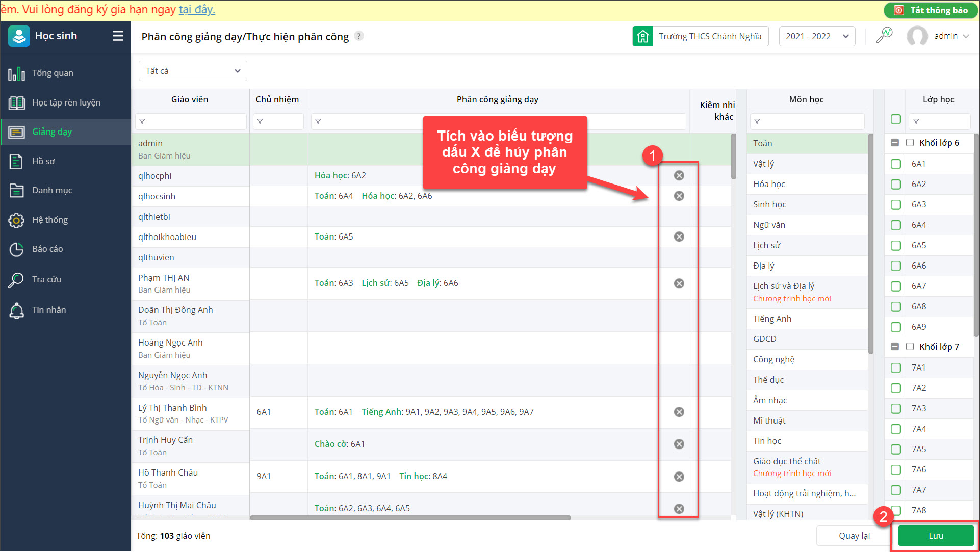Click the help question mark icon near title
The image size is (980, 552).
(x=359, y=36)
